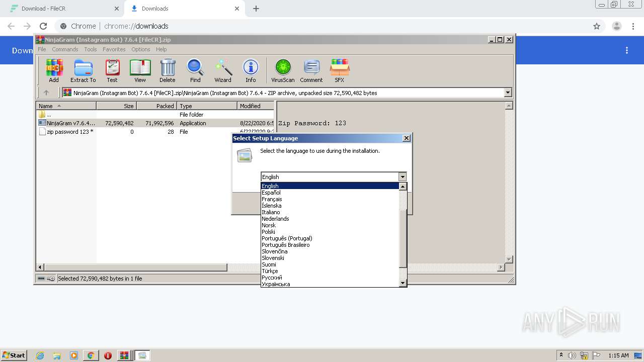Go up one folder level arrow
Viewport: 644px width, 362px height.
[46, 93]
